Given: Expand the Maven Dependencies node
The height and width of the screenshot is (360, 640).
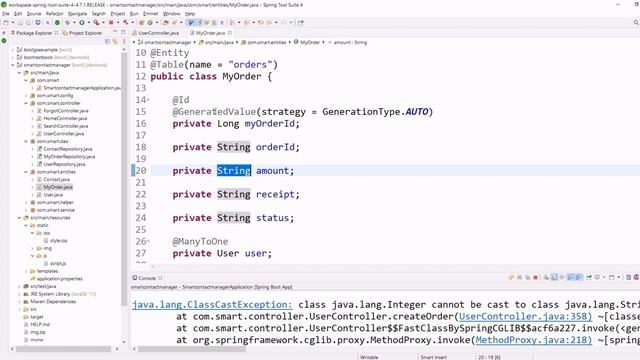Looking at the screenshot, I should [19, 302].
